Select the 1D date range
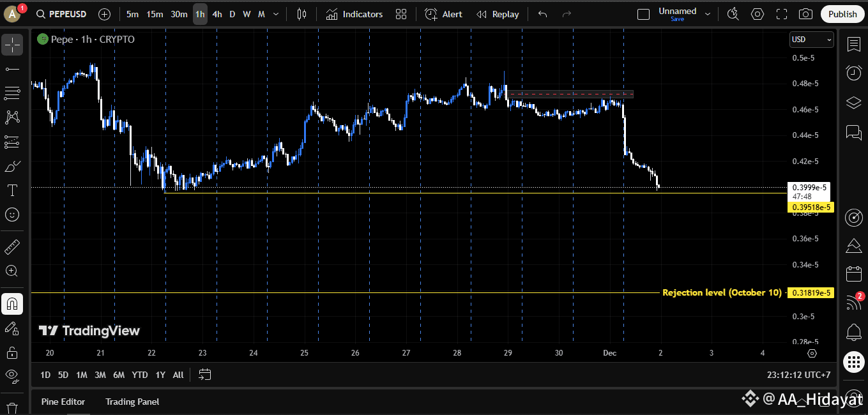This screenshot has width=868, height=415. [45, 375]
